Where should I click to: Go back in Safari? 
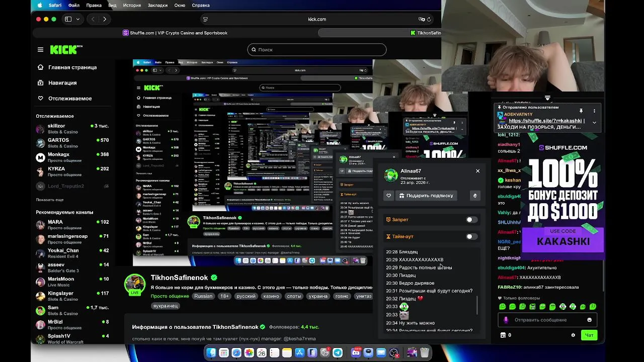[x=93, y=19]
